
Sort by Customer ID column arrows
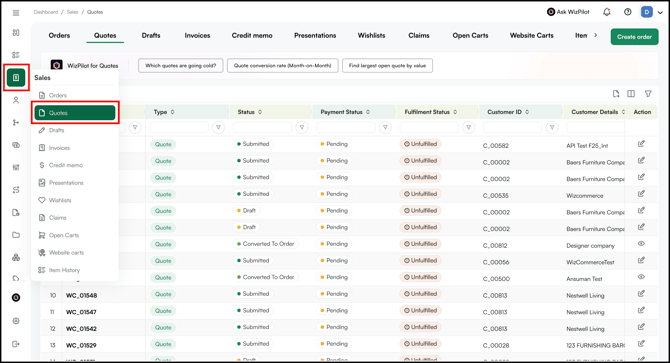527,112
